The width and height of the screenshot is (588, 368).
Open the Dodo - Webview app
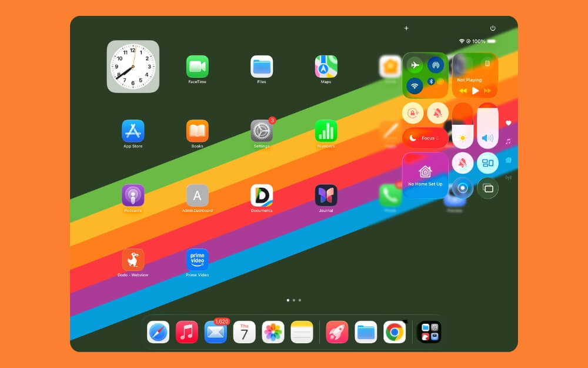[133, 260]
